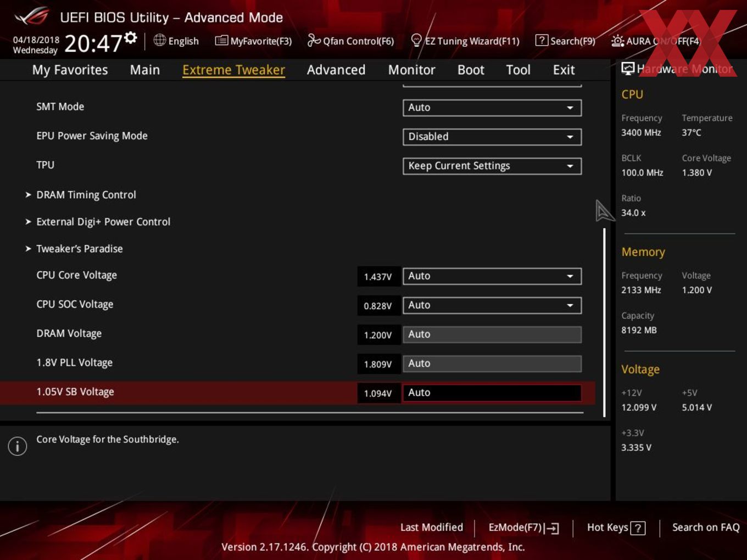Click the Last Modified button
This screenshot has height=560, width=747.
(x=432, y=527)
